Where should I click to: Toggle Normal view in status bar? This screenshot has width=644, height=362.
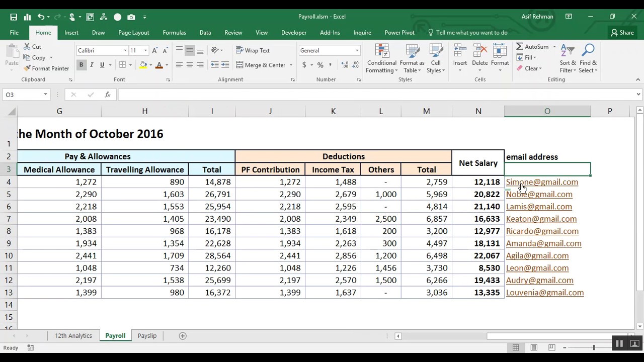[x=516, y=347]
